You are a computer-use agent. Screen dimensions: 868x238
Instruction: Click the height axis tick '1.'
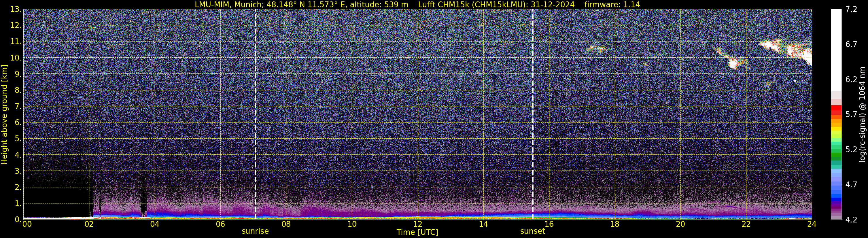[18, 203]
